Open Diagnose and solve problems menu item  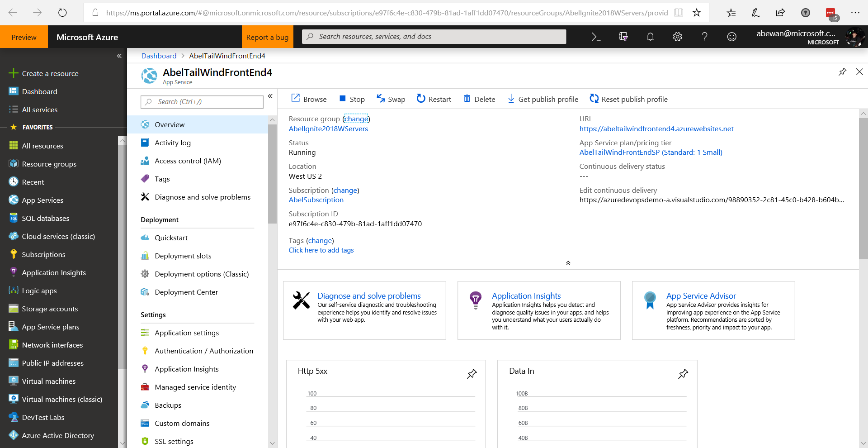(x=198, y=197)
